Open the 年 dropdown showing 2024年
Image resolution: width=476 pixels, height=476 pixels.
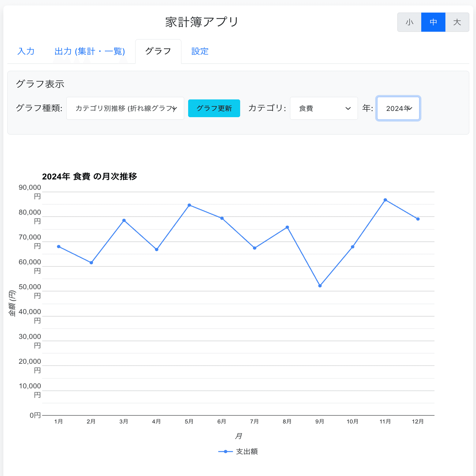(x=398, y=108)
